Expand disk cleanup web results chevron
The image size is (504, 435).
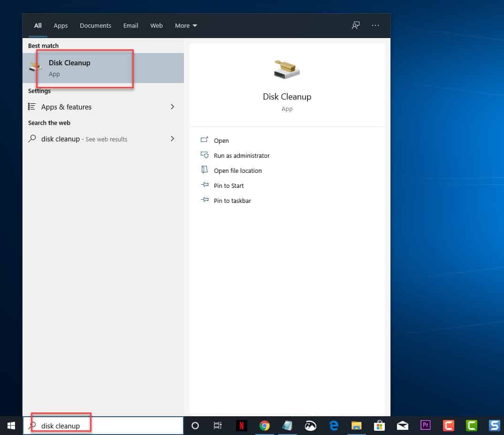173,139
